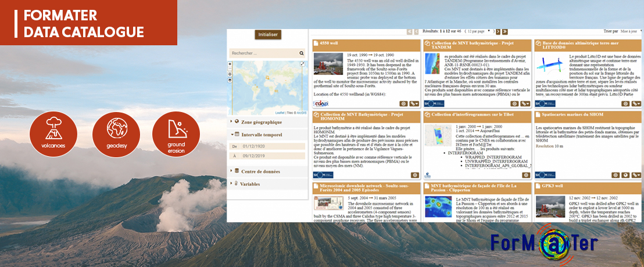The width and height of the screenshot is (644, 267).
Task: Locate TANDEM collection on map
Action: click(514, 104)
